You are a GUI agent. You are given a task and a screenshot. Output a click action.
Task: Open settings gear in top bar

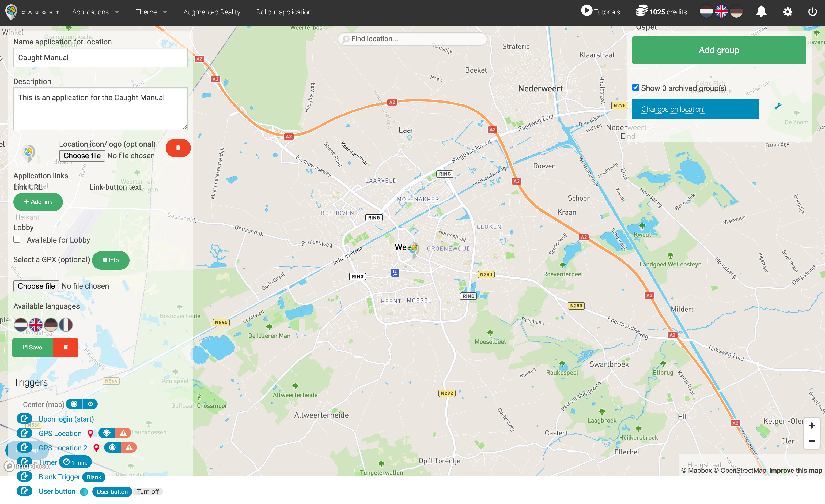787,12
